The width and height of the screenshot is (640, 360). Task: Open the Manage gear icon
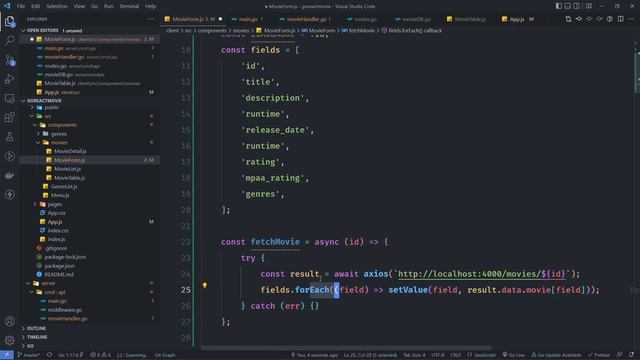pos(10,340)
